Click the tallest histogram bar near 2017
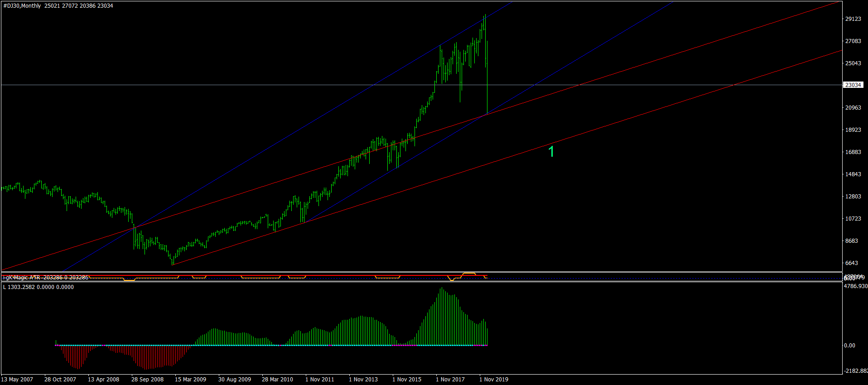Screen dimensions: 868x385 click(x=441, y=316)
